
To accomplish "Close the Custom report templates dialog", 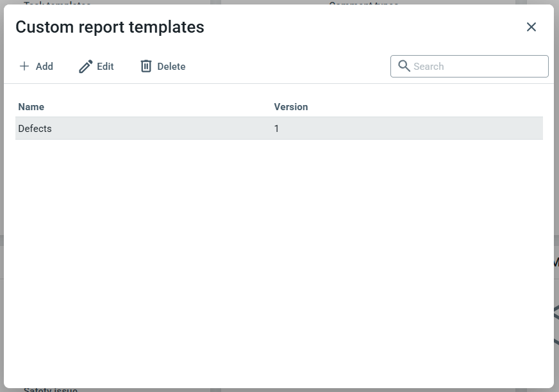I will point(531,27).
